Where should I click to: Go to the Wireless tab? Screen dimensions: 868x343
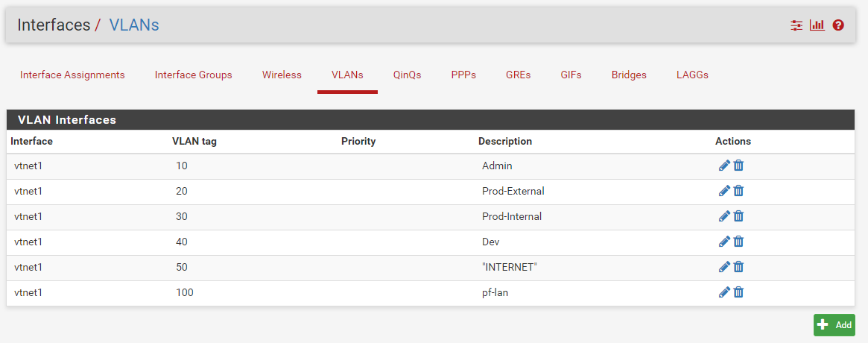point(282,75)
